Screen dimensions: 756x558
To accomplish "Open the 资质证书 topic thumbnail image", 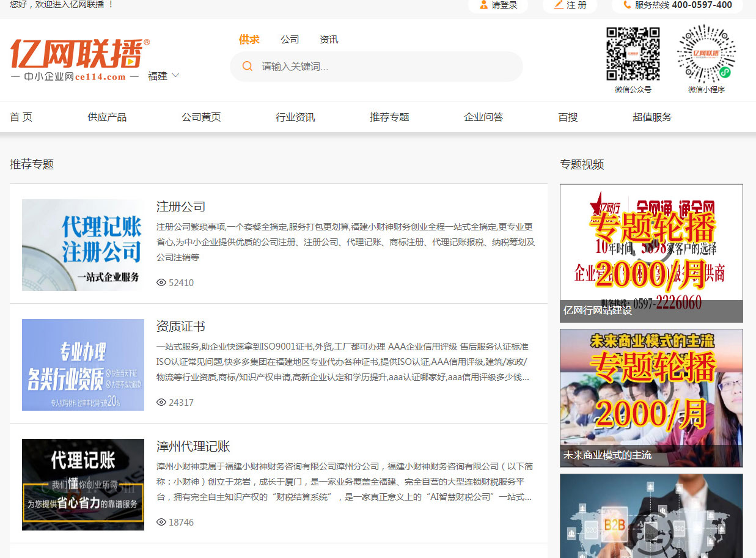I will 83,364.
